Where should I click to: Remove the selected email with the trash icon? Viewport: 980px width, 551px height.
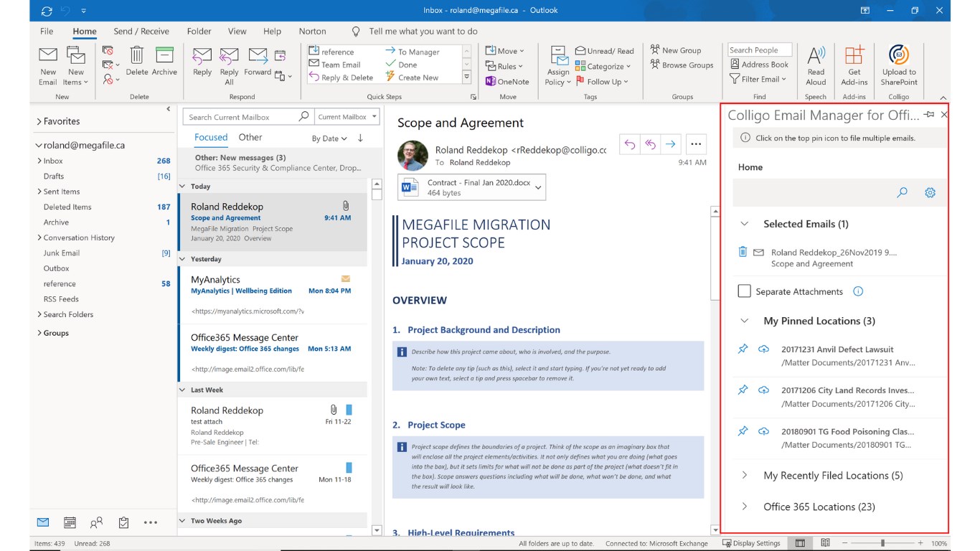pyautogui.click(x=743, y=252)
